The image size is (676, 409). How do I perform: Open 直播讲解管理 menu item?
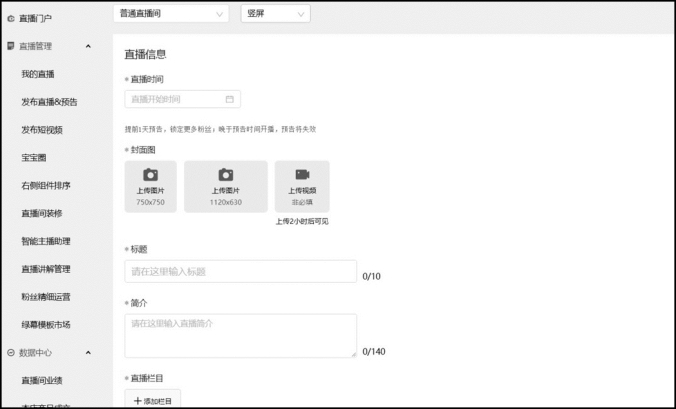pyautogui.click(x=46, y=269)
